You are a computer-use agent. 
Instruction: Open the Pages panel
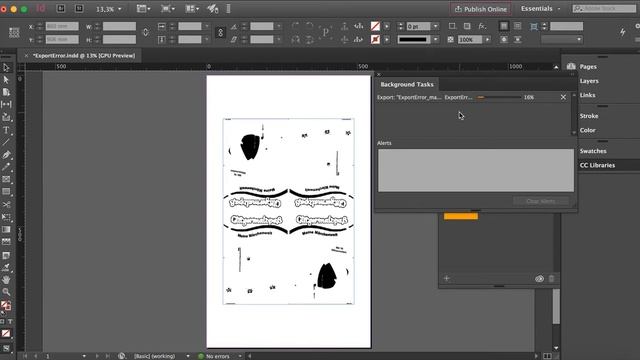588,67
